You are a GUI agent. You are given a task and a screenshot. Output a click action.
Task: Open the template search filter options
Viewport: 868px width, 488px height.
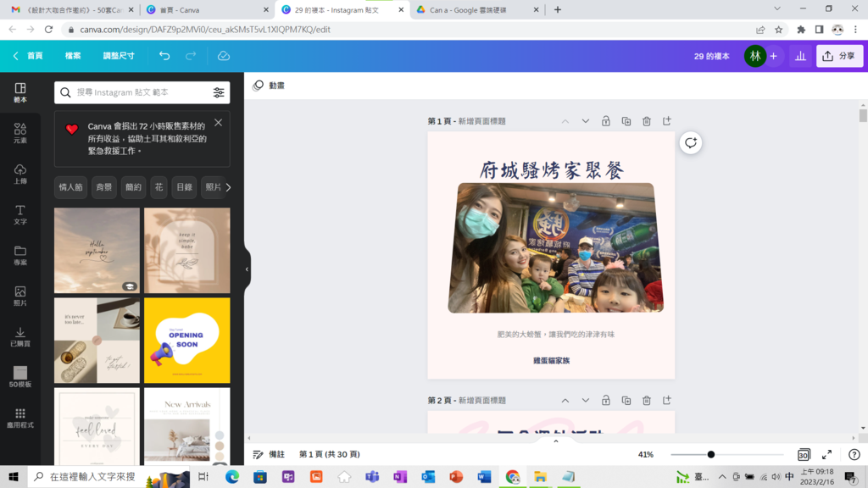pos(219,92)
